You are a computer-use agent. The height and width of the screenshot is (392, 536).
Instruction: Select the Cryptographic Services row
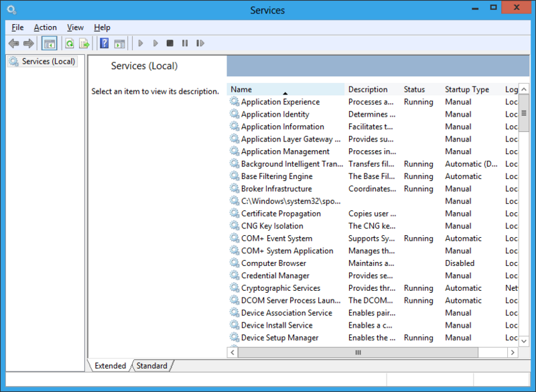281,288
